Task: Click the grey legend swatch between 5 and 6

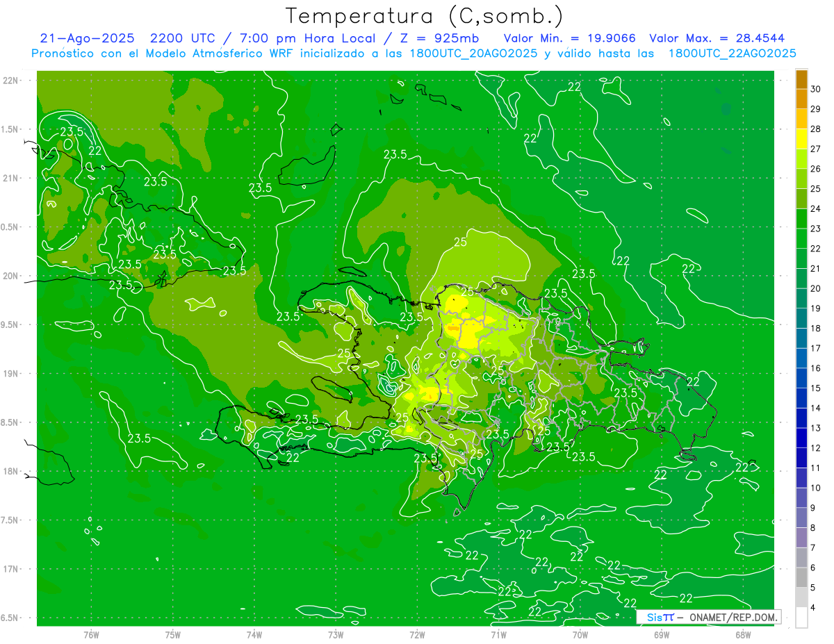Action: (x=801, y=577)
